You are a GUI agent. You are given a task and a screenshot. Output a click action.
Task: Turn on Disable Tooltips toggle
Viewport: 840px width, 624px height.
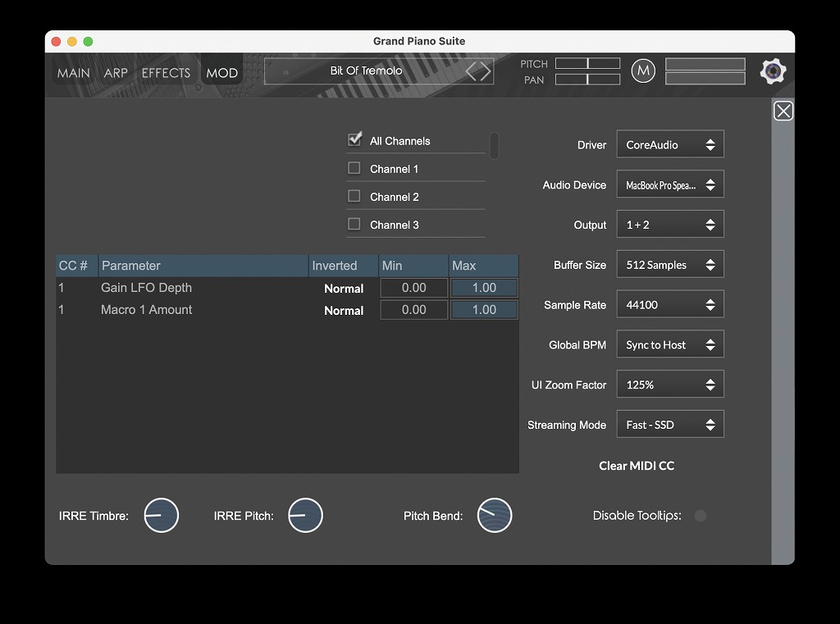pos(700,516)
